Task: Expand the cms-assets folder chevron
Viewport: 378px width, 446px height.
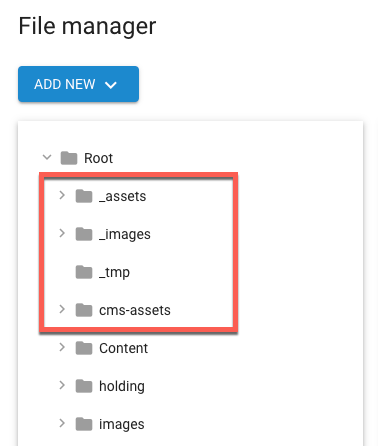Action: (x=62, y=309)
